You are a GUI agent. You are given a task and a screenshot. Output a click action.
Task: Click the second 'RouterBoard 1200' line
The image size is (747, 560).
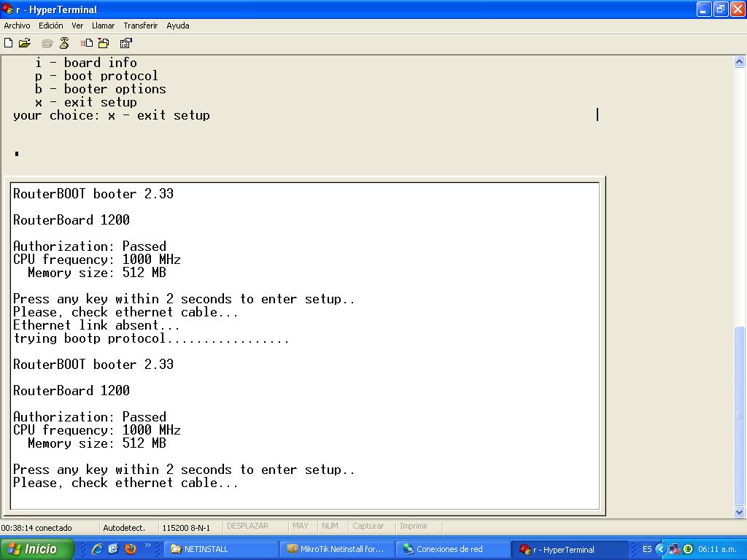coord(71,390)
